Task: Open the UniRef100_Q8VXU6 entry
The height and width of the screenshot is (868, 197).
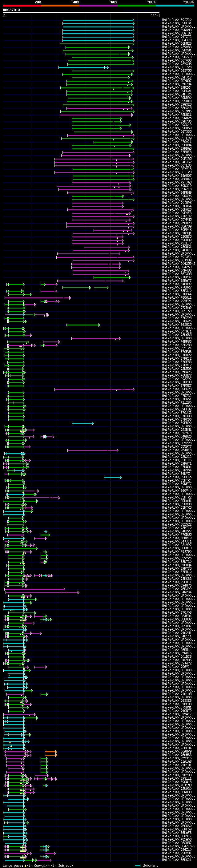Action: (x=177, y=64)
